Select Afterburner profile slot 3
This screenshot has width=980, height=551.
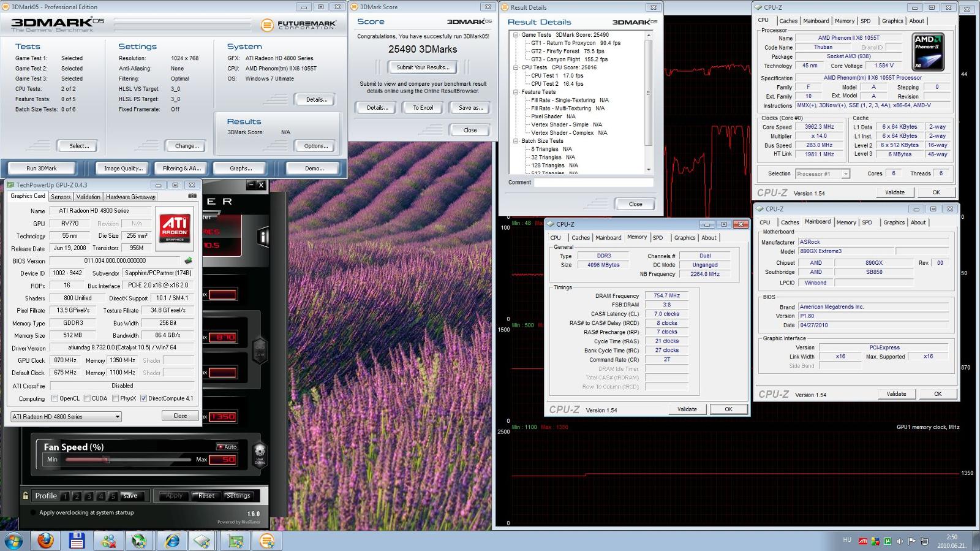pos(89,496)
